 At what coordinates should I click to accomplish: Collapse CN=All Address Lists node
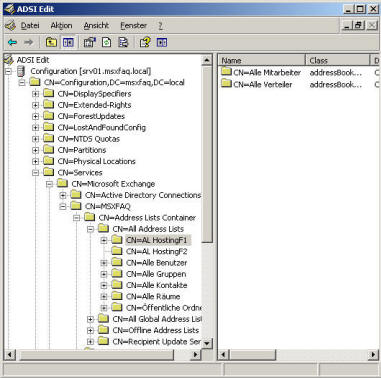(90, 229)
